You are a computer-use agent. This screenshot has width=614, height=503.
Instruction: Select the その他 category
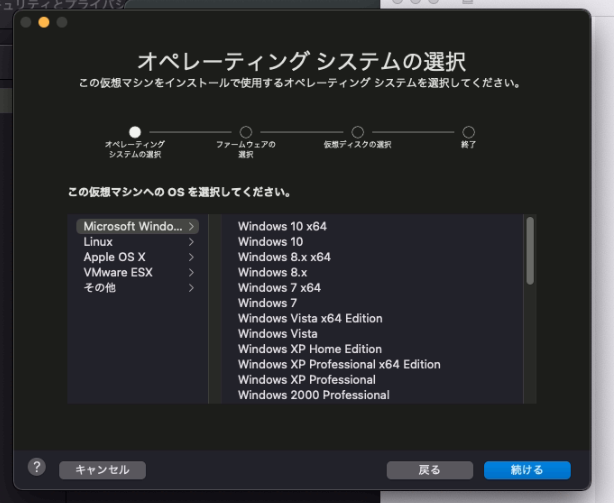(x=137, y=288)
